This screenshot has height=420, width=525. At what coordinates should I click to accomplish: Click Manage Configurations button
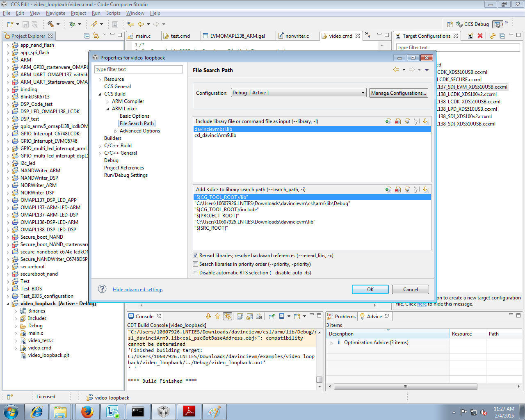[x=398, y=93]
